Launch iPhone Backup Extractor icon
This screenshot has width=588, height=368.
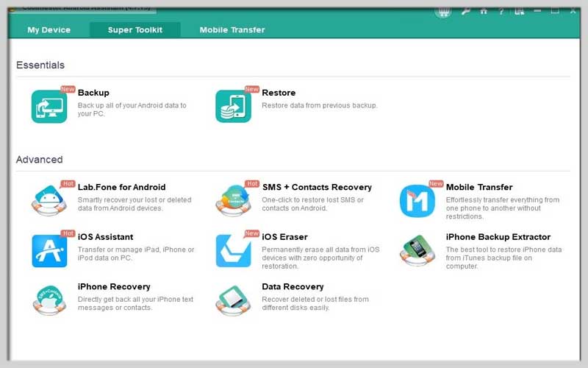point(417,250)
